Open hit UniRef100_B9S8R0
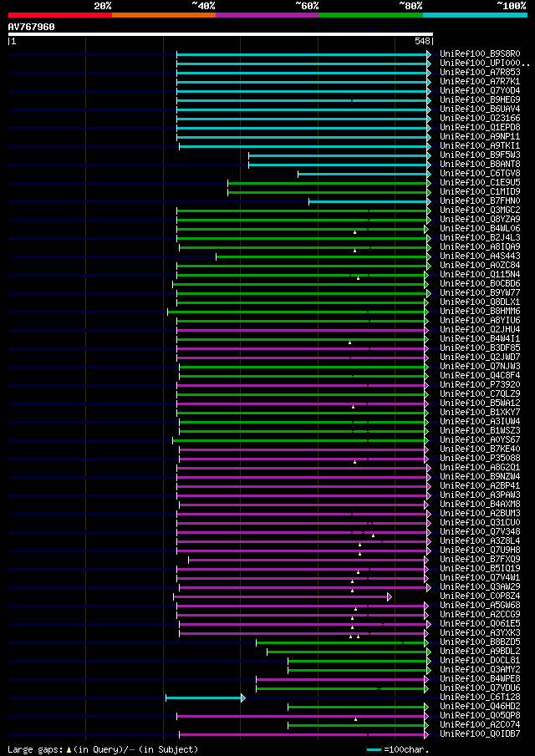Viewport: 535px width, 756px height. (x=480, y=54)
